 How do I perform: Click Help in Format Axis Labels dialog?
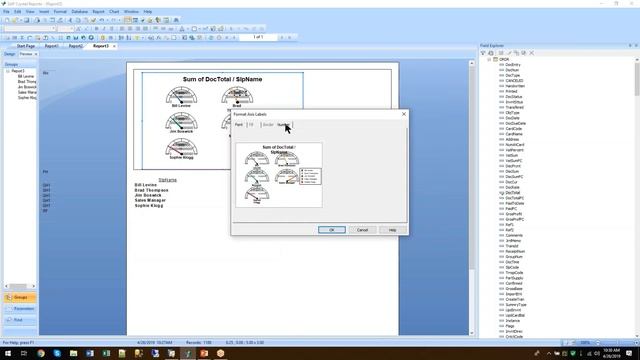click(392, 230)
